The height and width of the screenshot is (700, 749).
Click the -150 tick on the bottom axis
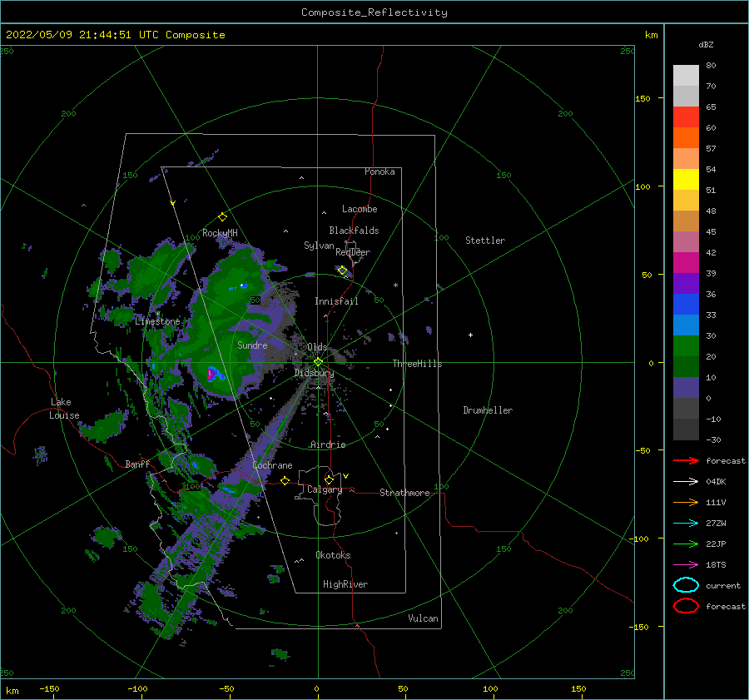tap(49, 688)
